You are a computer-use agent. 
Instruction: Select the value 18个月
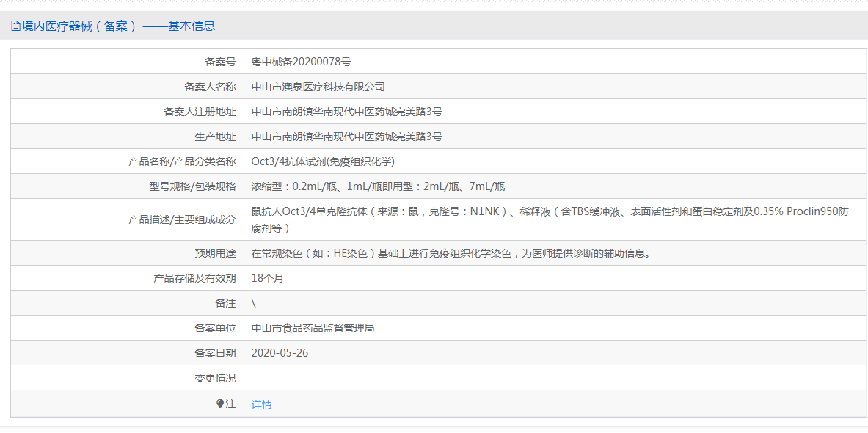267,278
